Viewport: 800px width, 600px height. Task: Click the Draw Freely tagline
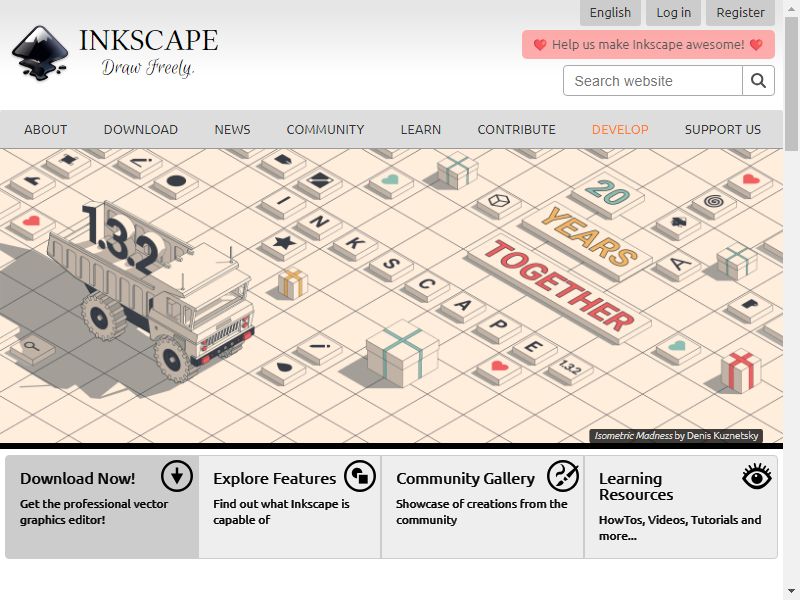[148, 67]
